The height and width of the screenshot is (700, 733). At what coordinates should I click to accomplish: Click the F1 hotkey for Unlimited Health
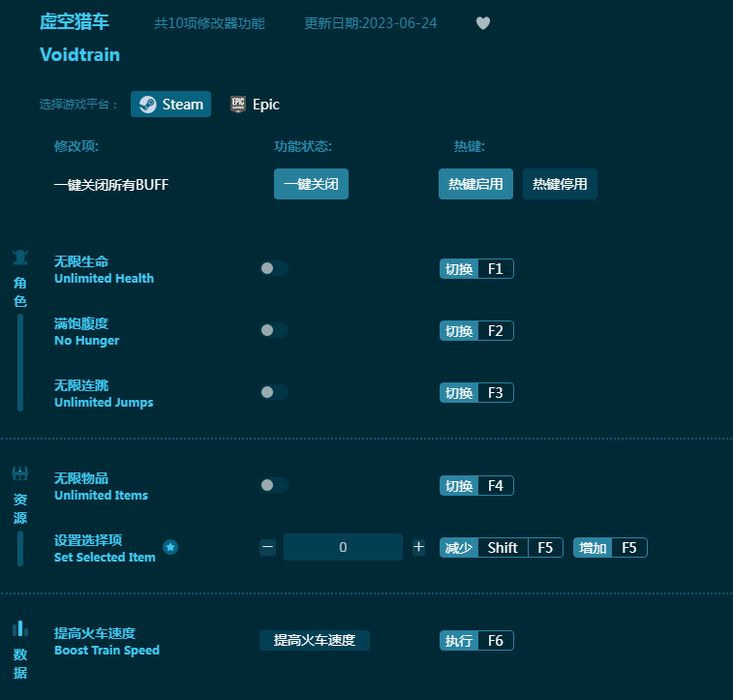click(476, 269)
